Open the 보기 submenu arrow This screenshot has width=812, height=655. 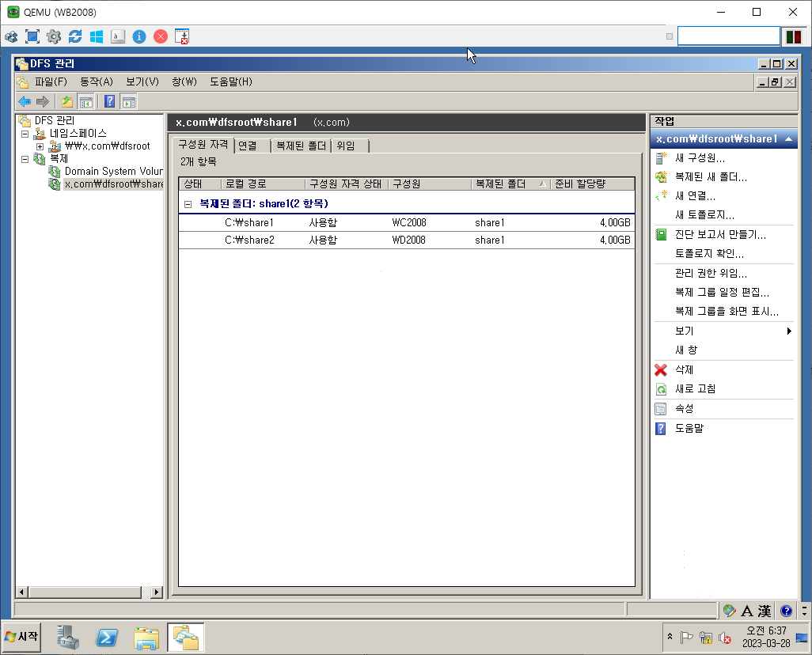coord(789,331)
